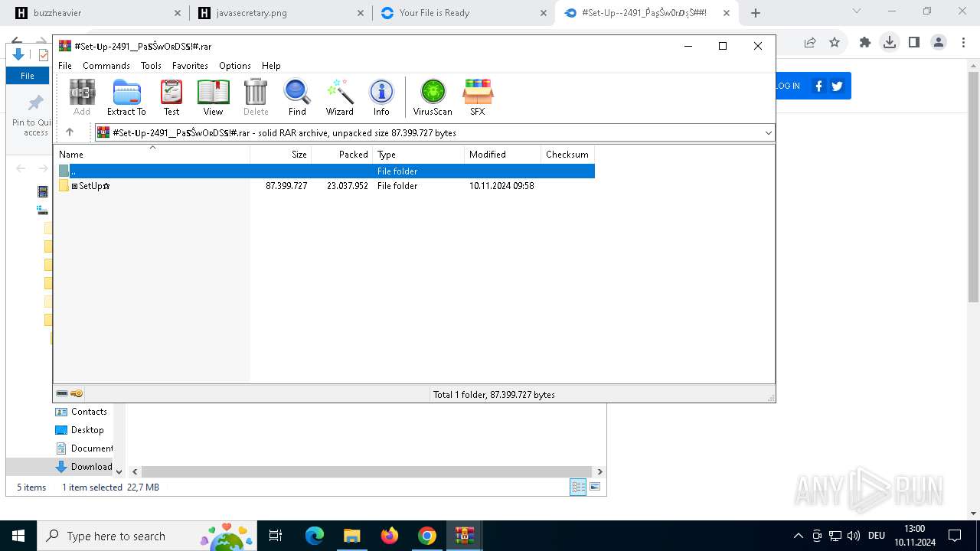The image size is (980, 551).
Task: Sort by Modified column header
Action: click(503, 154)
